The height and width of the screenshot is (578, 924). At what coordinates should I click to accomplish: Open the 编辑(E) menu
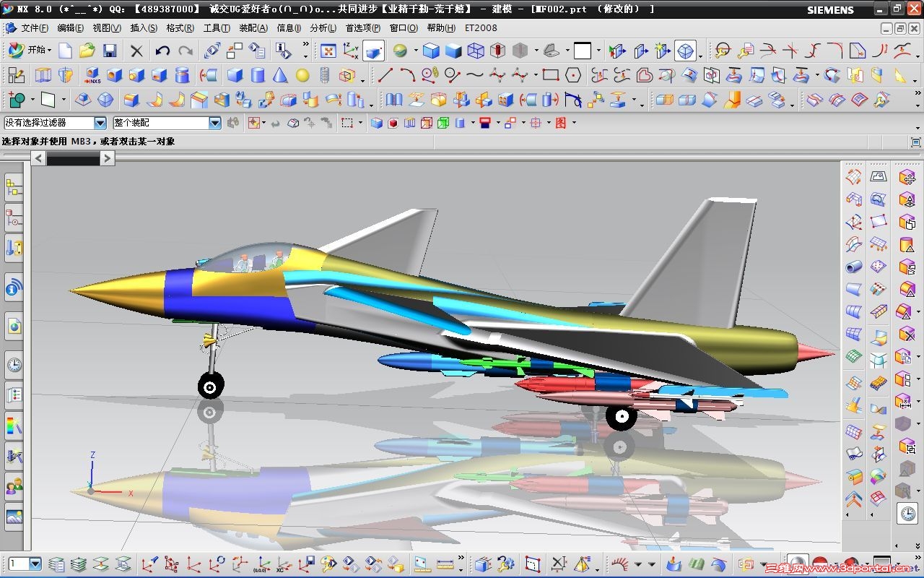[71, 28]
